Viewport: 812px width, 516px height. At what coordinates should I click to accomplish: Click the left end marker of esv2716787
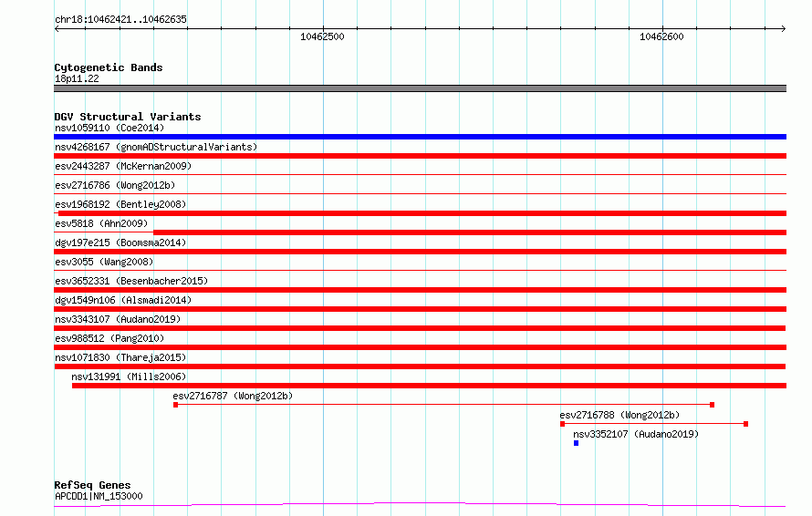point(175,405)
